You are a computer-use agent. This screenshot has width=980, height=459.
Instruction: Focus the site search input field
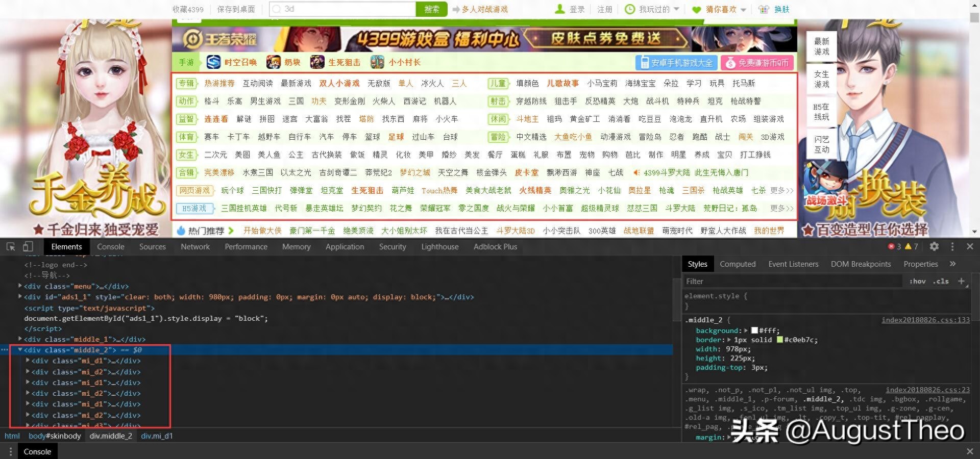pyautogui.click(x=342, y=9)
